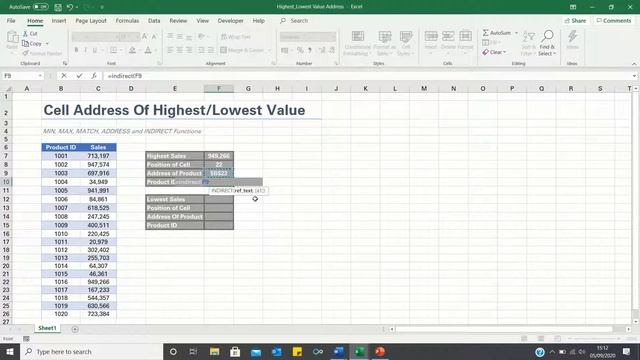The width and height of the screenshot is (640, 360).
Task: Switch to the Page Layout tab
Action: click(x=91, y=20)
